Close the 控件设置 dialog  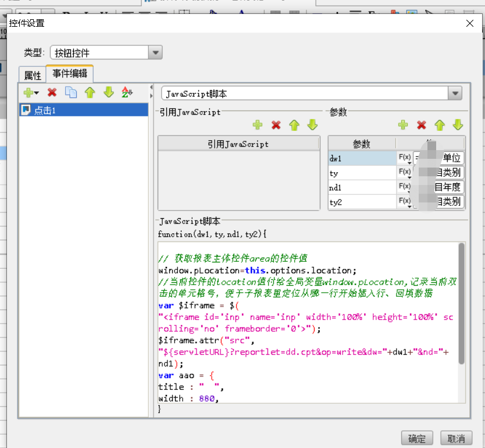(469, 23)
